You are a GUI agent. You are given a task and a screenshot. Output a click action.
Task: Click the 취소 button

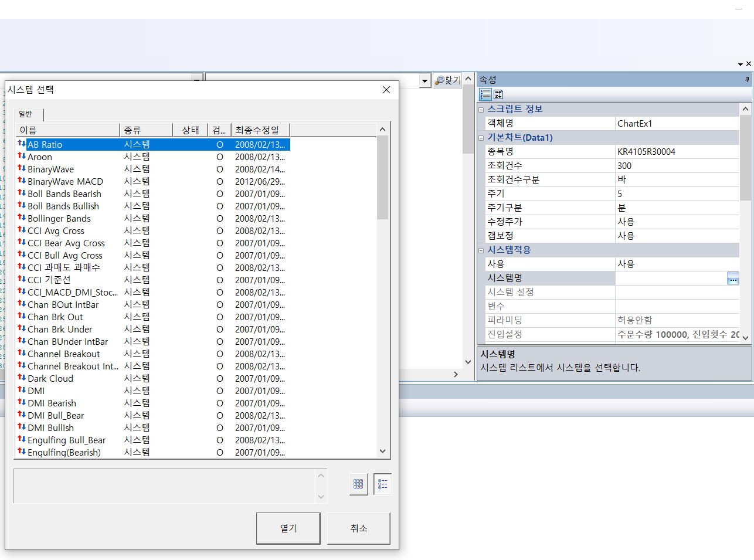pyautogui.click(x=358, y=528)
